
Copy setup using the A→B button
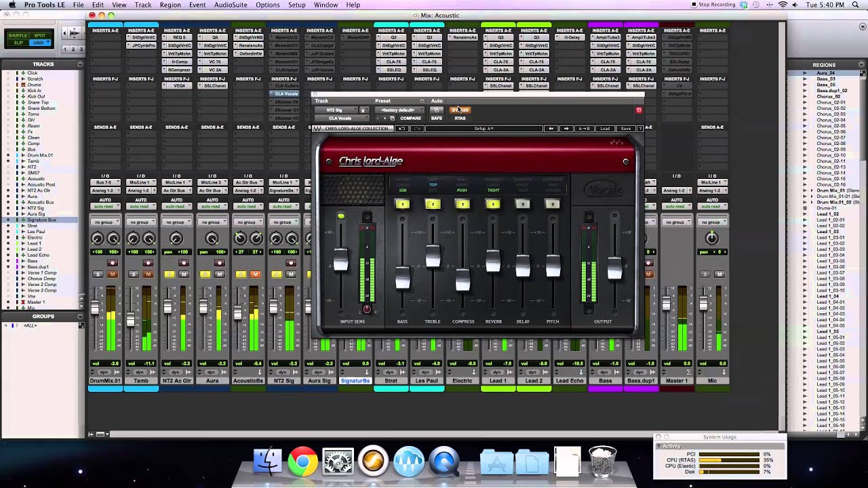coord(584,129)
